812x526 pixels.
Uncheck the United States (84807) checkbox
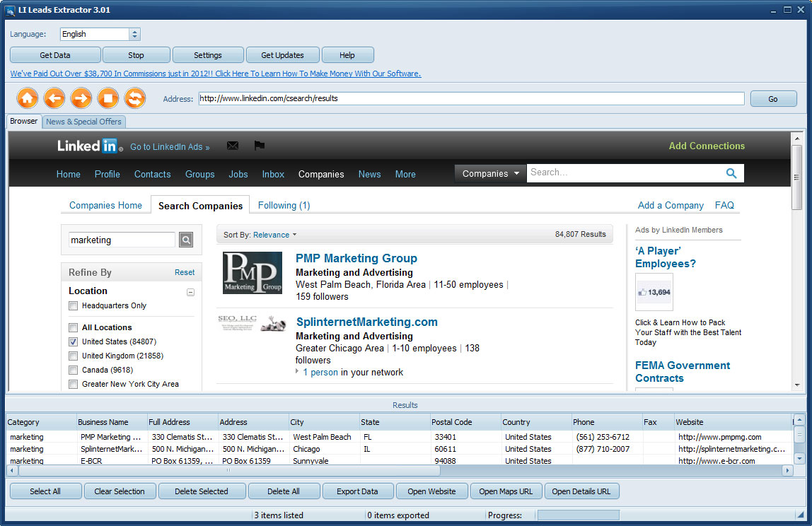[x=74, y=341]
